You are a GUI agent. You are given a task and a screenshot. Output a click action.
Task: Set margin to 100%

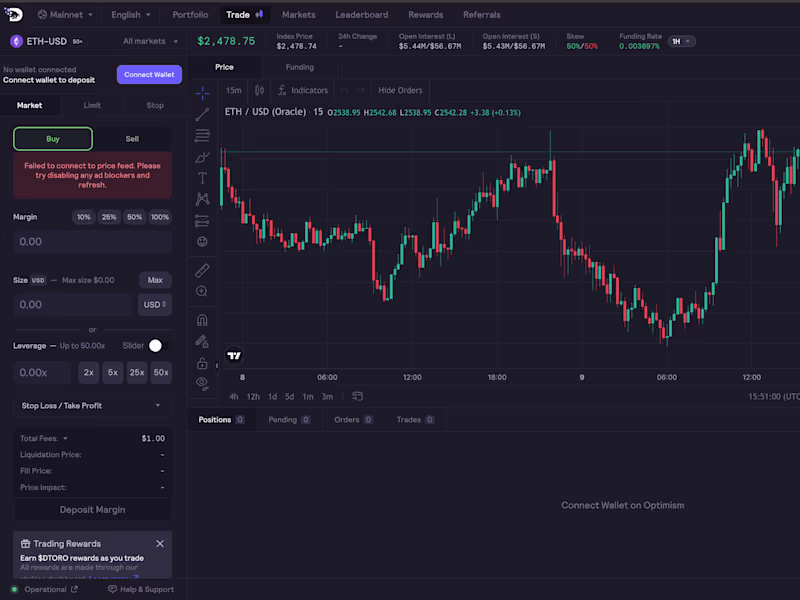click(160, 217)
